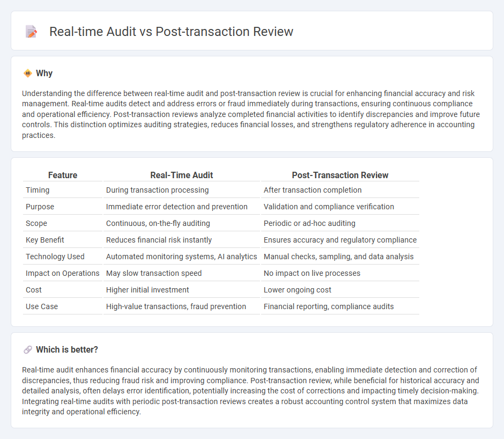This screenshot has width=504, height=439.
Task: Click the Feature column header
Action: [x=63, y=175]
